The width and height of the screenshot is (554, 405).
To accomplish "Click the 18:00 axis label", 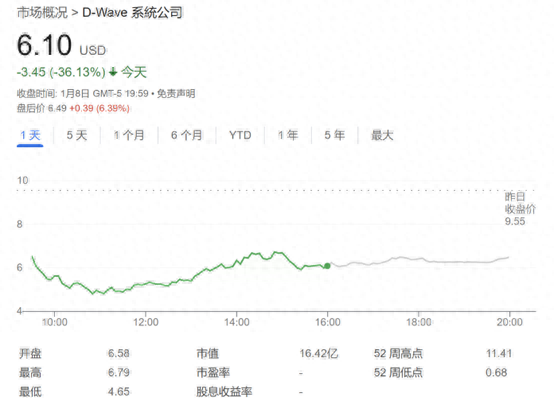I will click(419, 322).
